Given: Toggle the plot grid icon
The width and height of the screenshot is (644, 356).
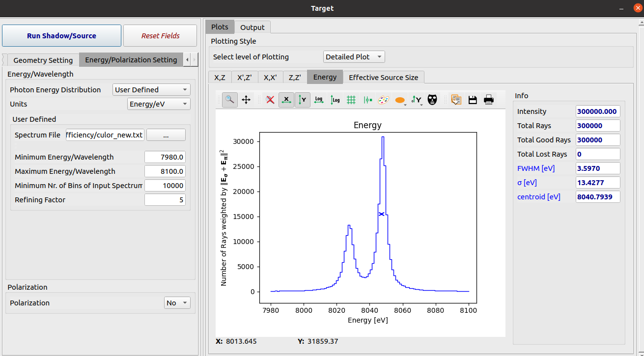Looking at the screenshot, I should click(x=351, y=100).
